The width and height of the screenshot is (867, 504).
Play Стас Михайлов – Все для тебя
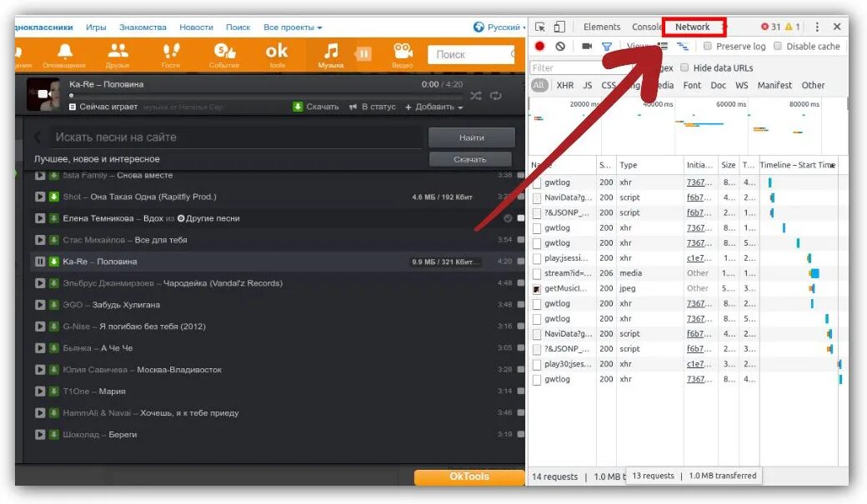pyautogui.click(x=40, y=240)
